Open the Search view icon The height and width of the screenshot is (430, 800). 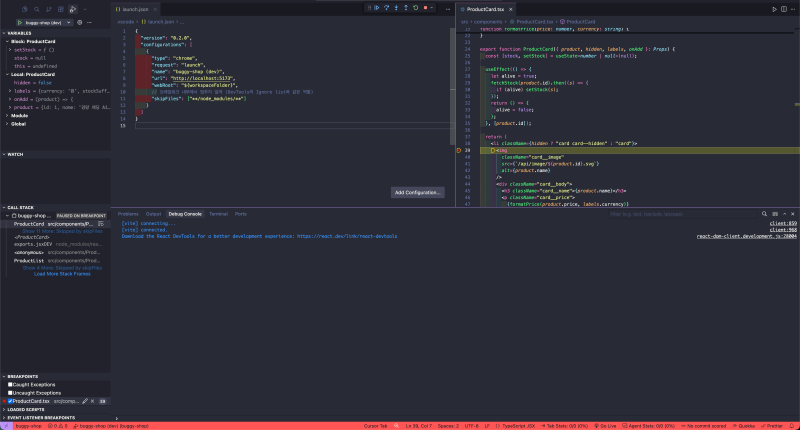(37, 9)
